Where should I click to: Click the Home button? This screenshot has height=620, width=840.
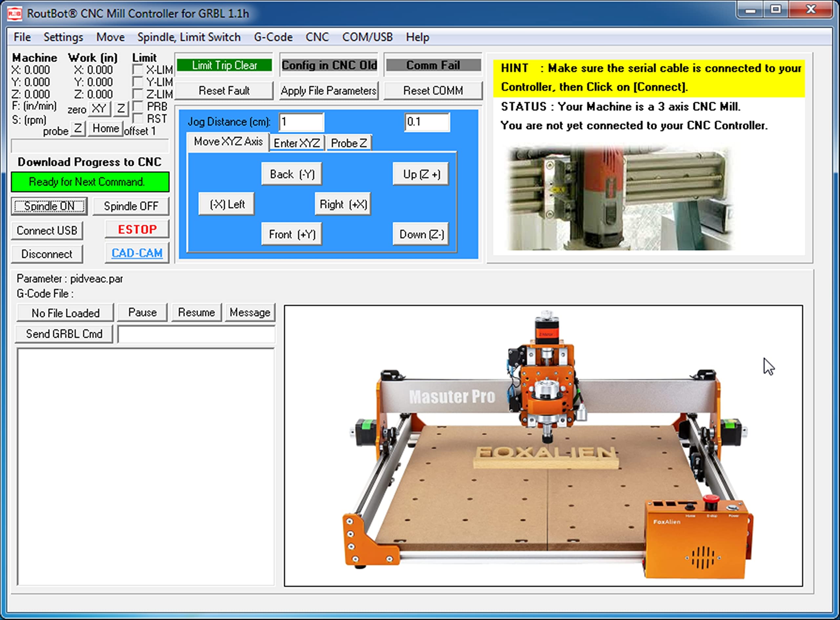(105, 128)
